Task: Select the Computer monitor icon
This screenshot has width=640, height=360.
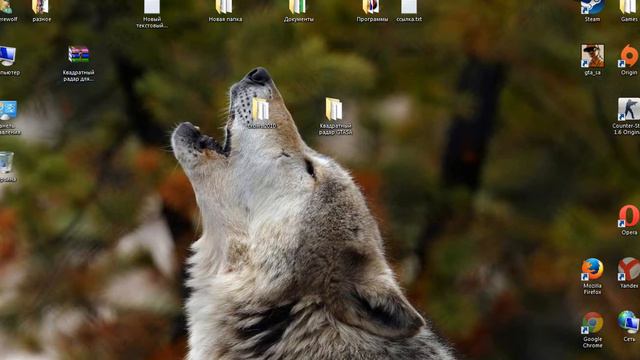Action: tap(8, 60)
